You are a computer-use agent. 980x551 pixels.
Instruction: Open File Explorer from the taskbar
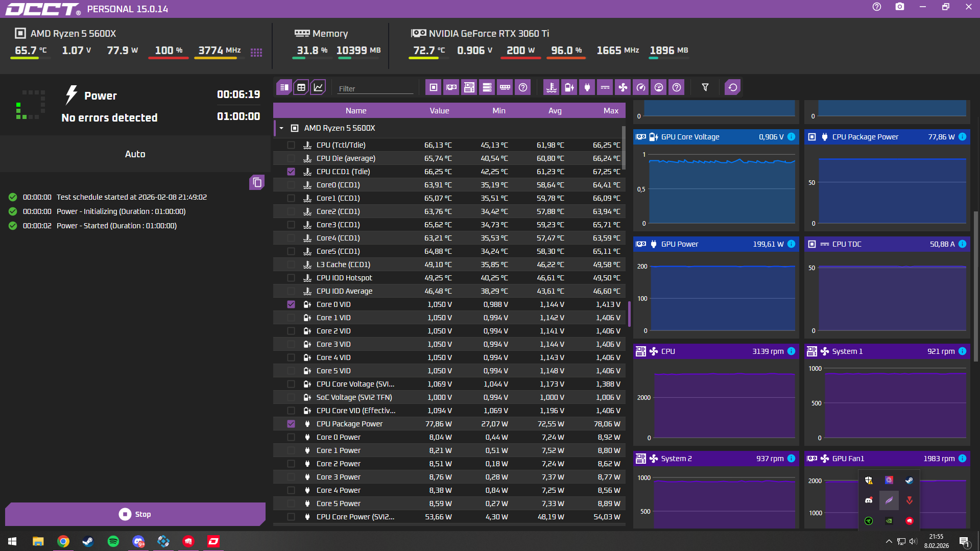[x=38, y=541]
